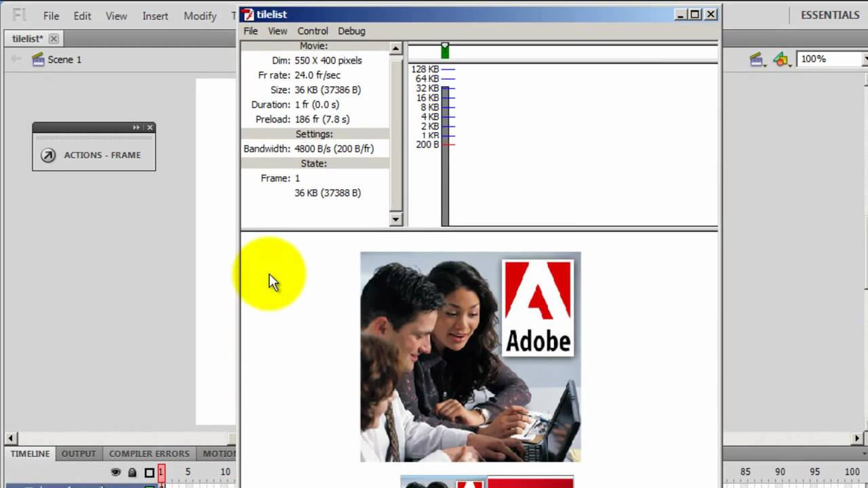868x488 pixels.
Task: Open the Edit Symbols shapes dropdown
Action: pyautogui.click(x=783, y=60)
